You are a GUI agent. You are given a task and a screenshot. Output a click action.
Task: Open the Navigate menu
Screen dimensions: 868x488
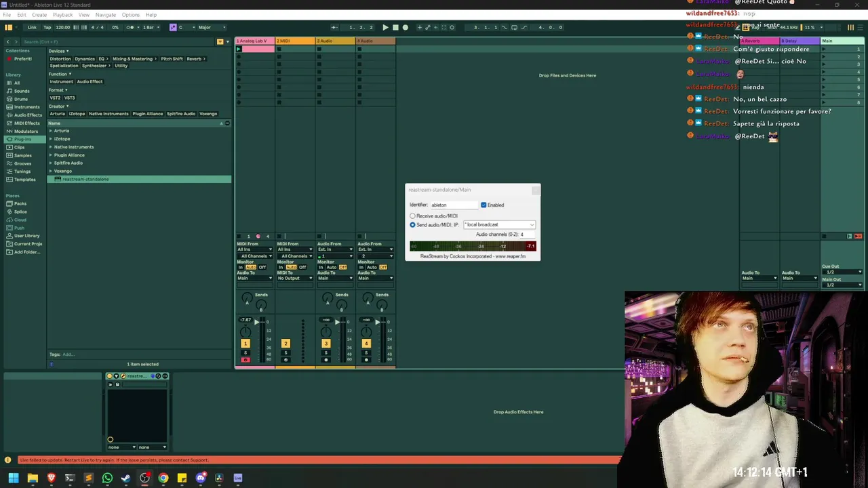click(105, 15)
